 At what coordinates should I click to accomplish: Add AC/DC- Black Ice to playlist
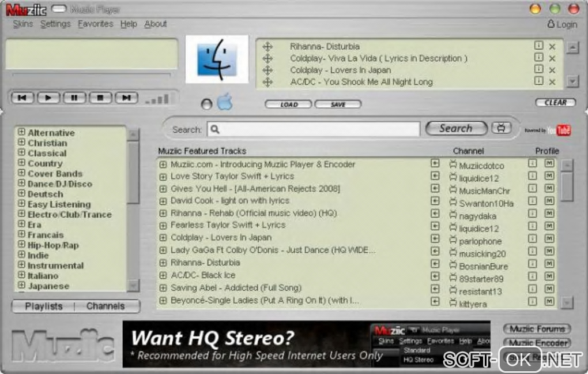[435, 276]
